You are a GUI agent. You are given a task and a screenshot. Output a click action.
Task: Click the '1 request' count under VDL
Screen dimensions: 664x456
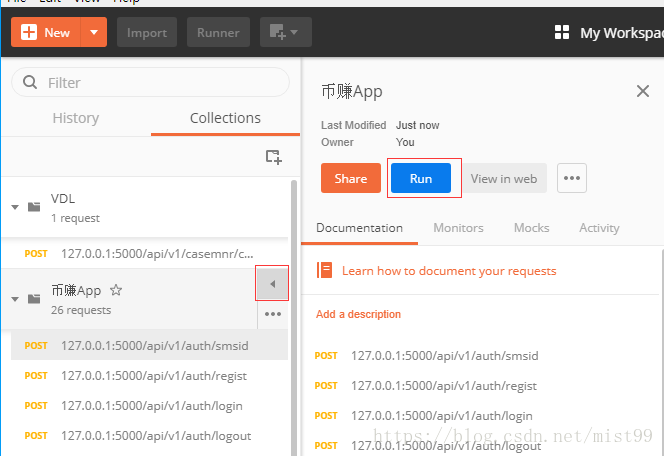(75, 218)
